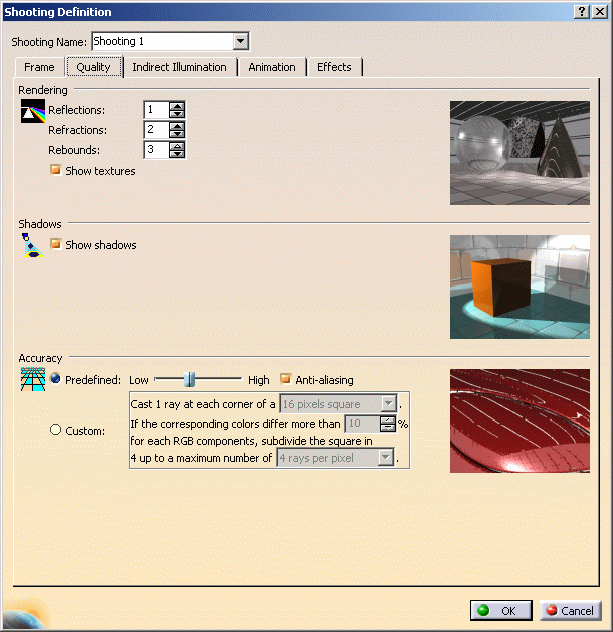Open the Animation tab
The image size is (613, 632).
coord(272,67)
